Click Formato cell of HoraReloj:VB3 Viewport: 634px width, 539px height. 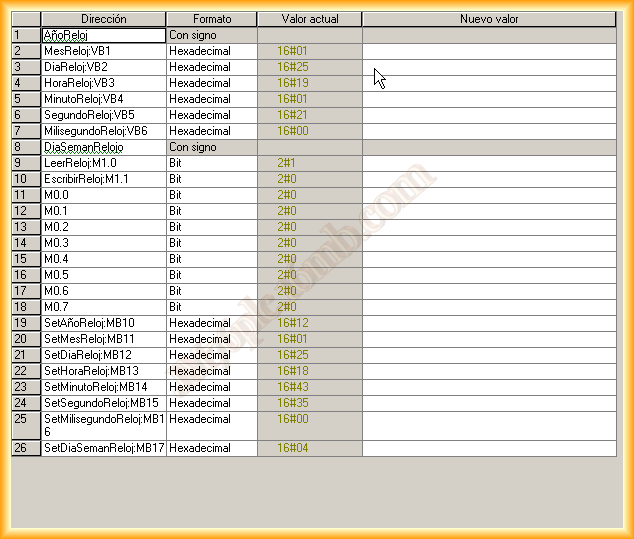(x=211, y=83)
